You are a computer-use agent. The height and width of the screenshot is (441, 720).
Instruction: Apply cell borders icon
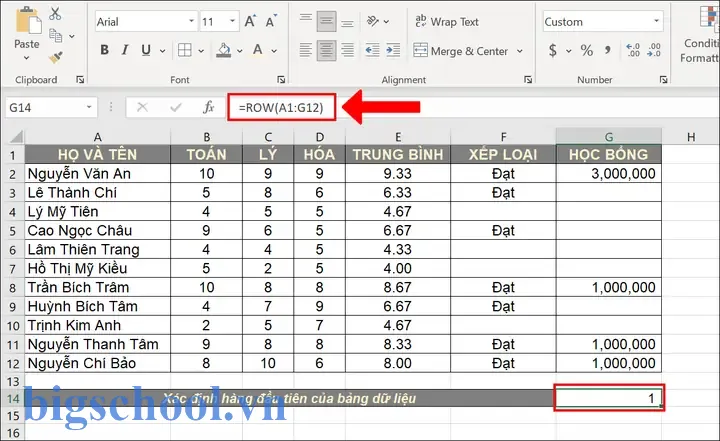185,50
